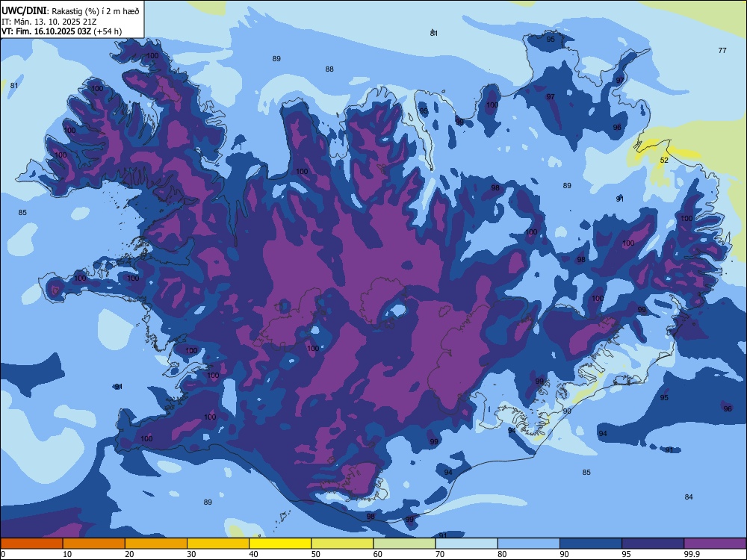Click the legend tick label 50

[x=316, y=554]
